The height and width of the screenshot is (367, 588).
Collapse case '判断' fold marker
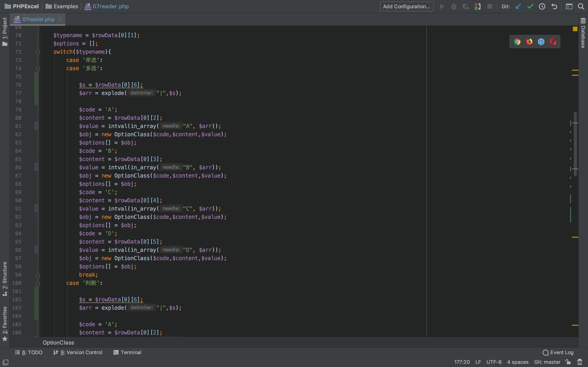click(x=38, y=283)
